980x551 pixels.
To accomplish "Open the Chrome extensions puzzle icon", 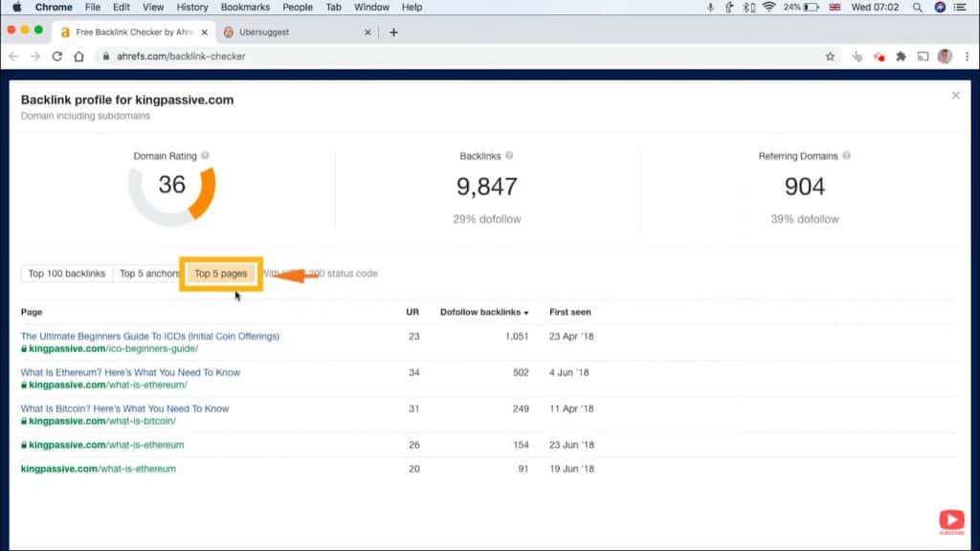I will (901, 56).
